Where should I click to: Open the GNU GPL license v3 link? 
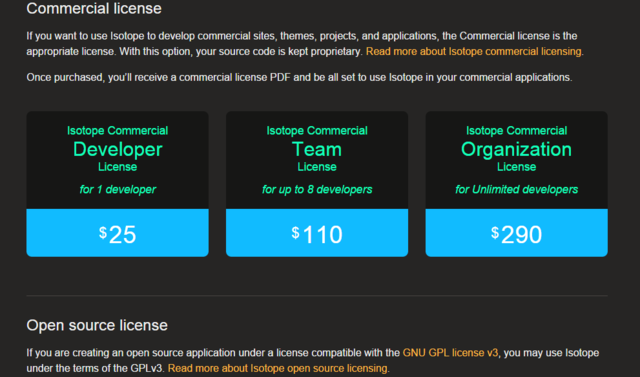(450, 353)
